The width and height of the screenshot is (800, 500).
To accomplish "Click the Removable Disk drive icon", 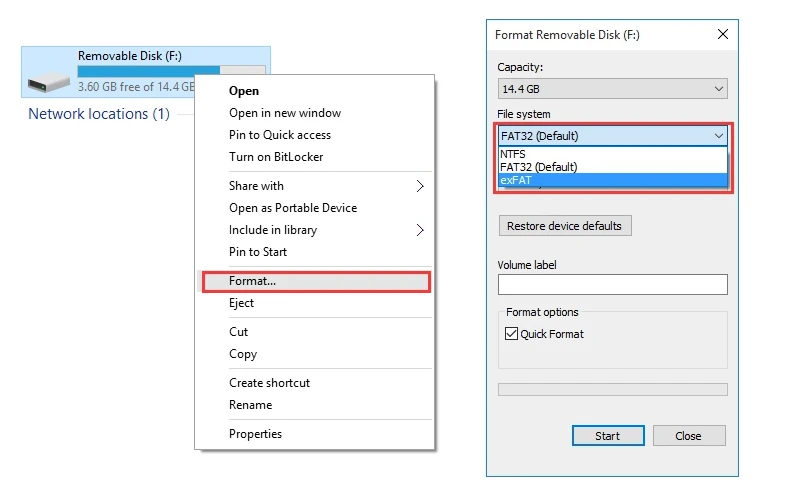I will click(48, 82).
